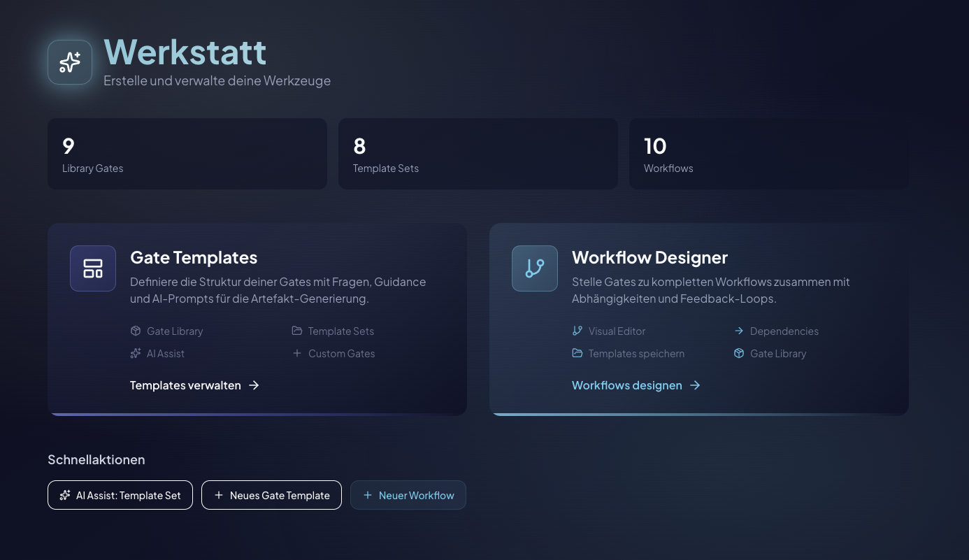
Task: Click the Gate Templates card heading
Action: 194,257
